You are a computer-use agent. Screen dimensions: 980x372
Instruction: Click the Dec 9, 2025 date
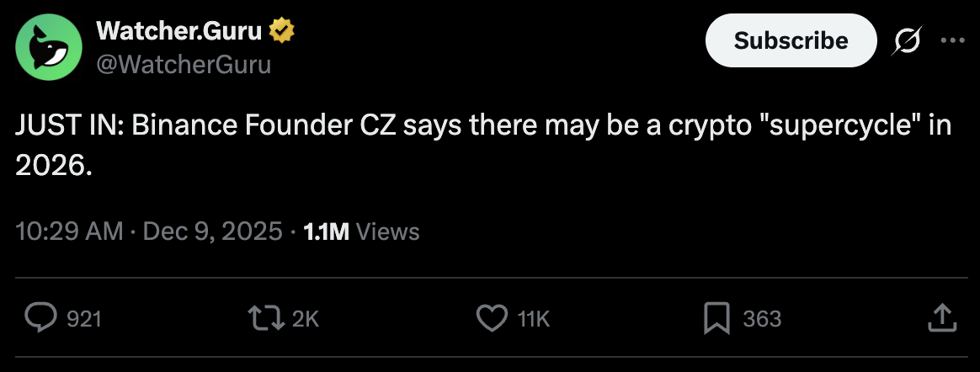pyautogui.click(x=212, y=231)
